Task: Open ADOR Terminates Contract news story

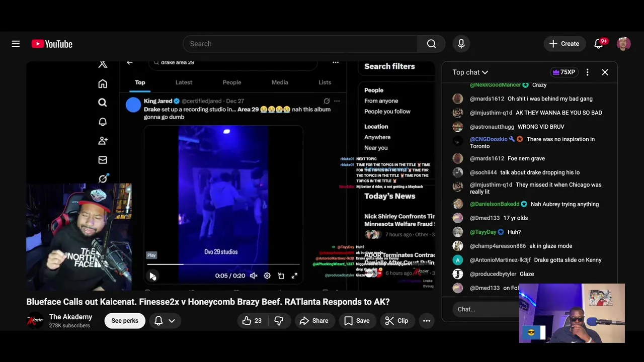Action: tap(399, 258)
